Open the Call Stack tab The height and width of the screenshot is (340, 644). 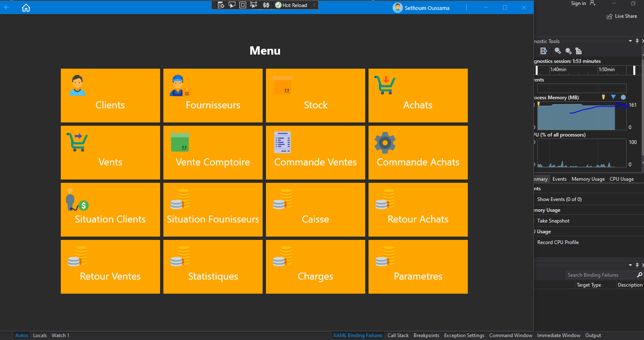[398, 335]
